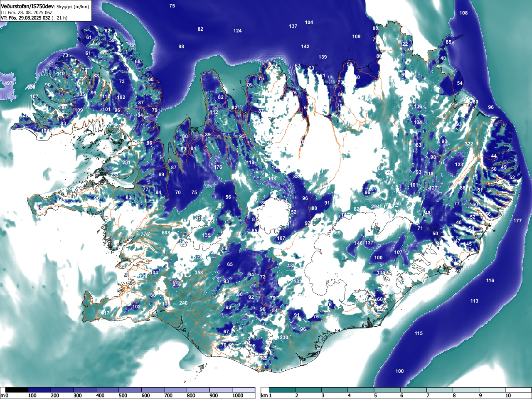This screenshot has height=399, width=532.
Task: Click the visibility value 369 on the map
Action: pyautogui.click(x=336, y=232)
